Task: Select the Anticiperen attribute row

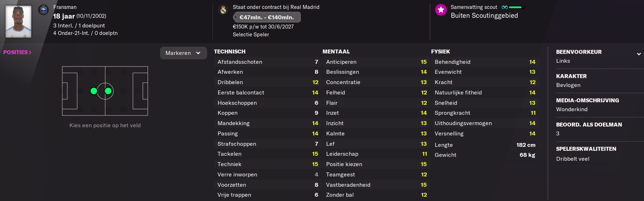Action: [376, 62]
